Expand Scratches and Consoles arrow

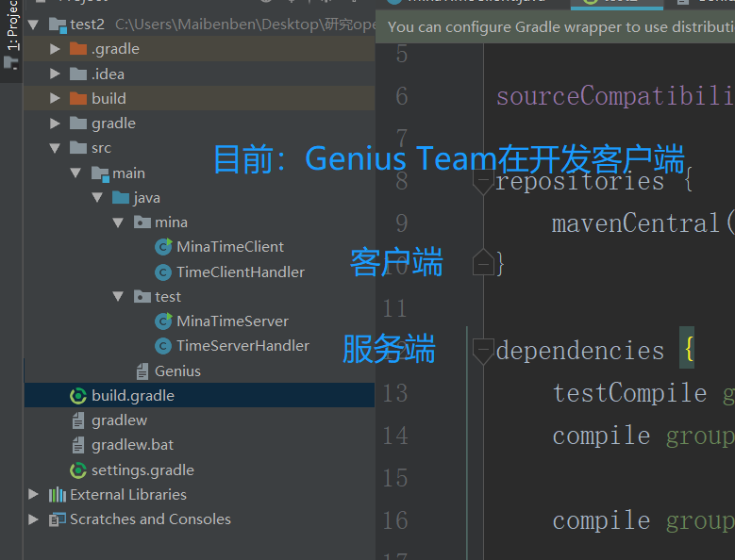click(x=33, y=519)
